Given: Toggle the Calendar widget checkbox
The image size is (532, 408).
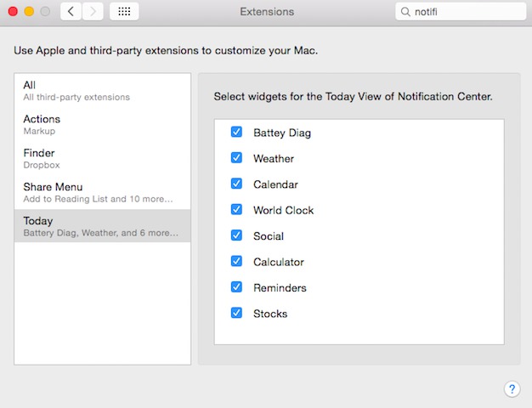Looking at the screenshot, I should pyautogui.click(x=237, y=184).
